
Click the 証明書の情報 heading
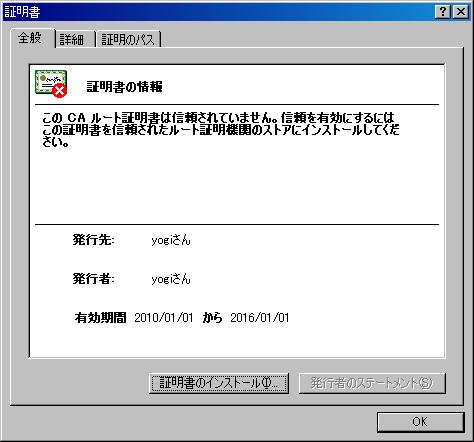pyautogui.click(x=124, y=87)
